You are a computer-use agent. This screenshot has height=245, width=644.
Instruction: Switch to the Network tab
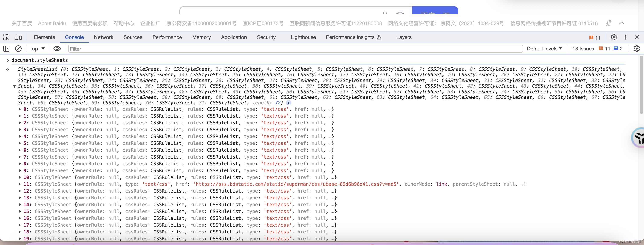tap(103, 37)
